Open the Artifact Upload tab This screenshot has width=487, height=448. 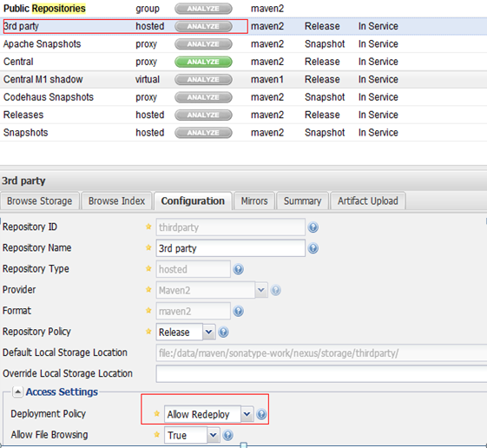[368, 201]
